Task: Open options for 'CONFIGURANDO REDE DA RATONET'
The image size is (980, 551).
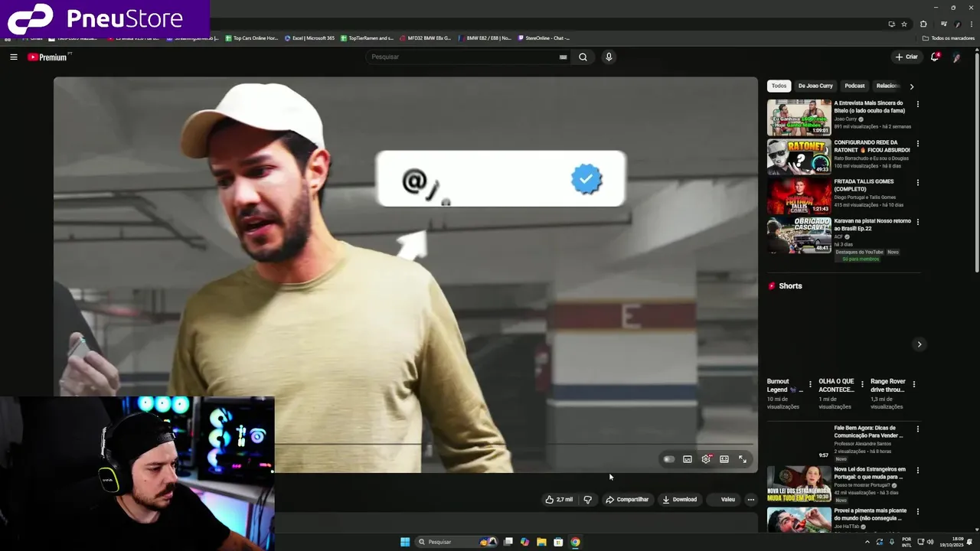Action: 918,143
